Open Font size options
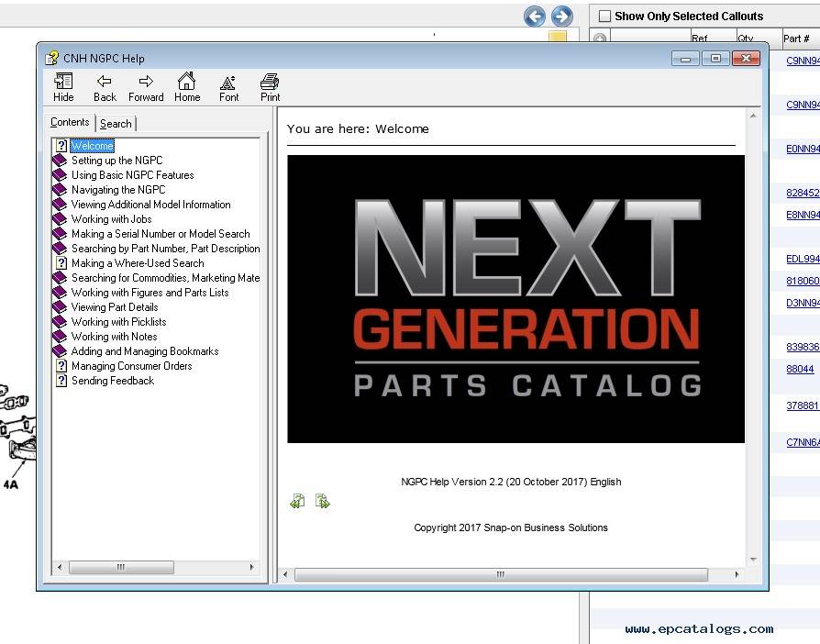This screenshot has width=820, height=644. tap(228, 87)
